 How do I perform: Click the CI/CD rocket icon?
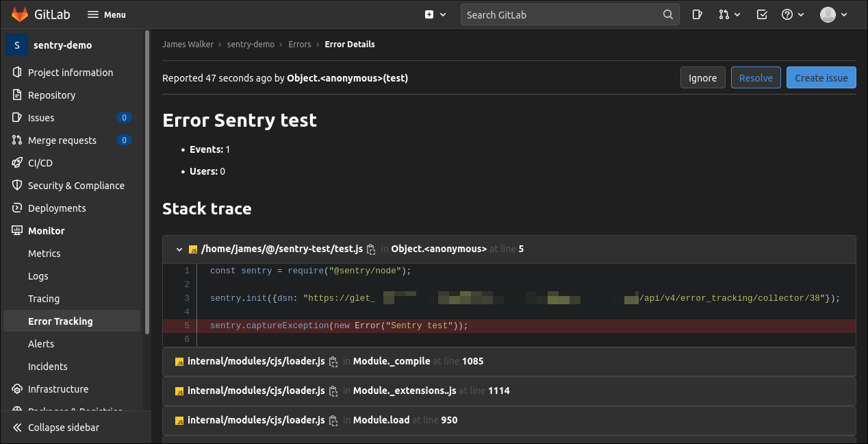click(17, 162)
